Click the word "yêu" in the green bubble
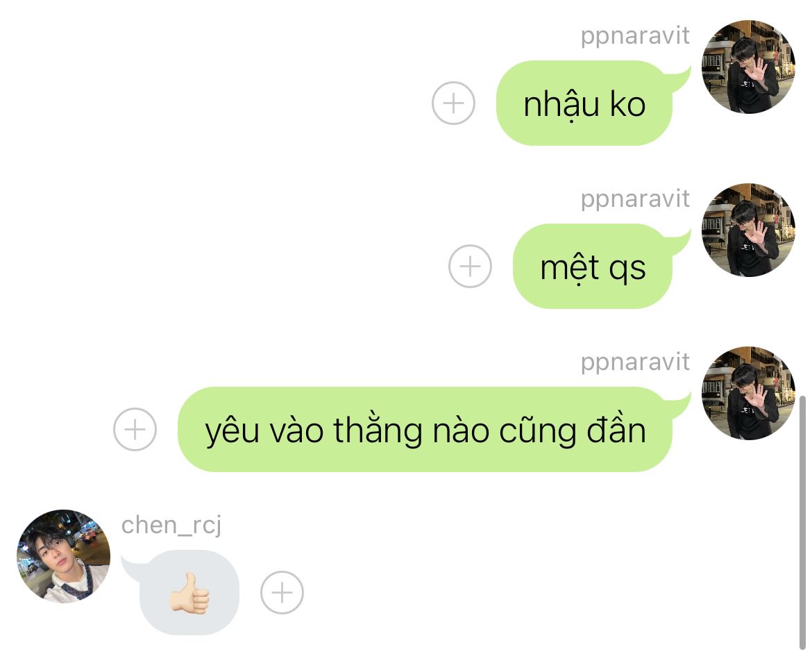 click(232, 430)
